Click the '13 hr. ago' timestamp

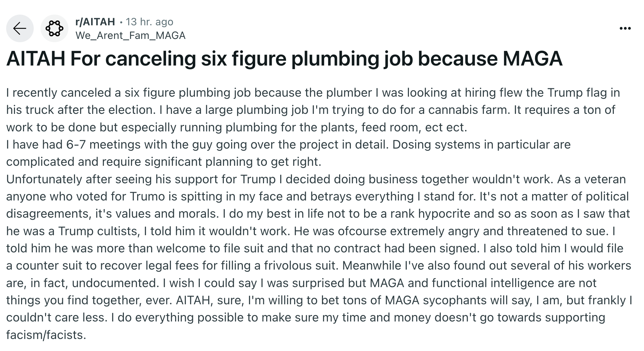pos(149,22)
